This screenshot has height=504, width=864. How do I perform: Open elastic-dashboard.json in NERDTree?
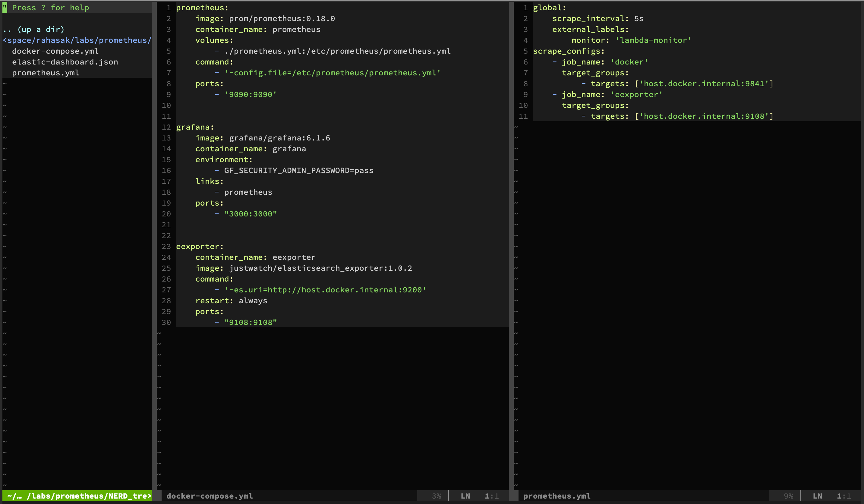pyautogui.click(x=65, y=62)
